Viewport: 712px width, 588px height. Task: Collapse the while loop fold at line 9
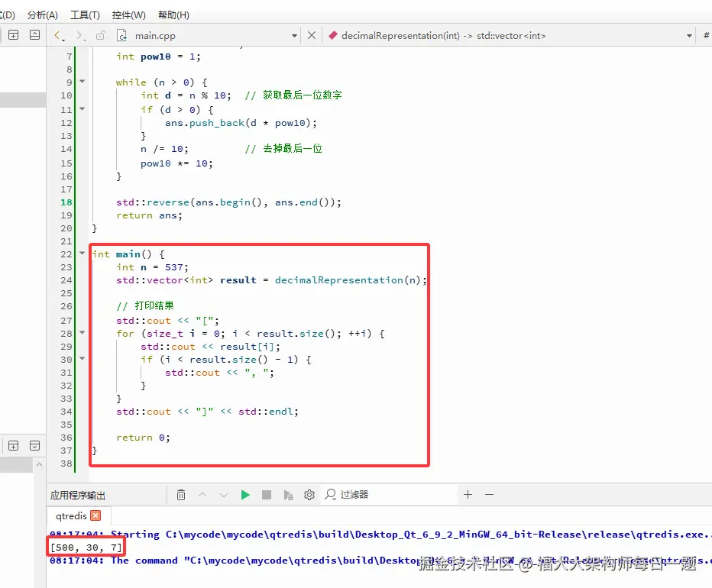[83, 81]
